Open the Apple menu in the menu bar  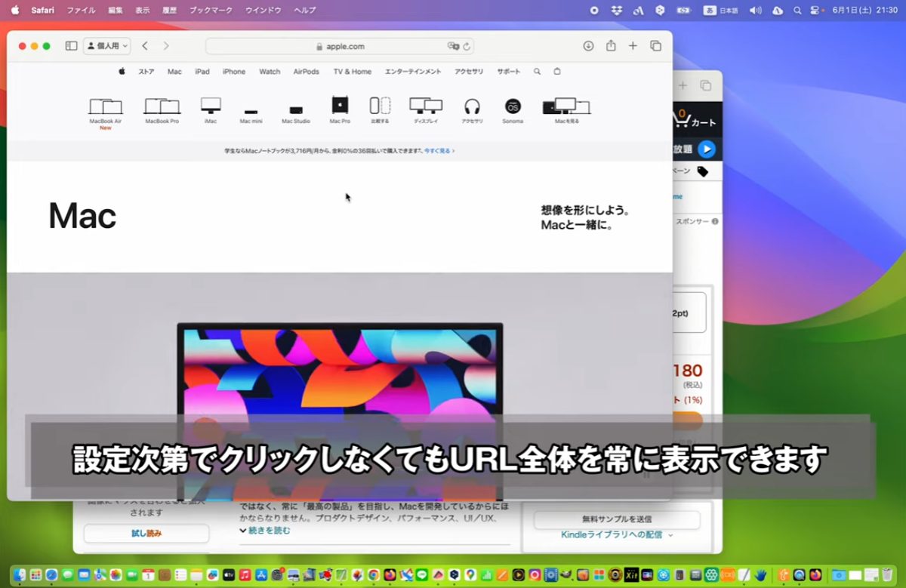[14, 11]
